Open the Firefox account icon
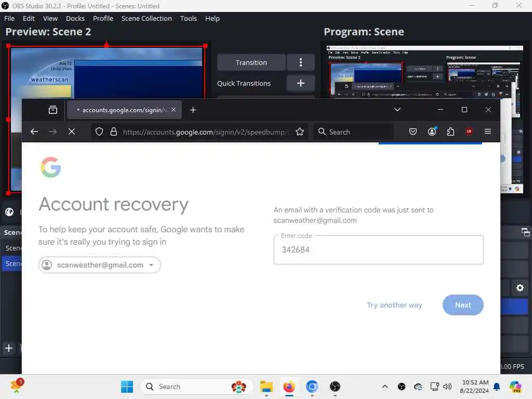 point(432,131)
